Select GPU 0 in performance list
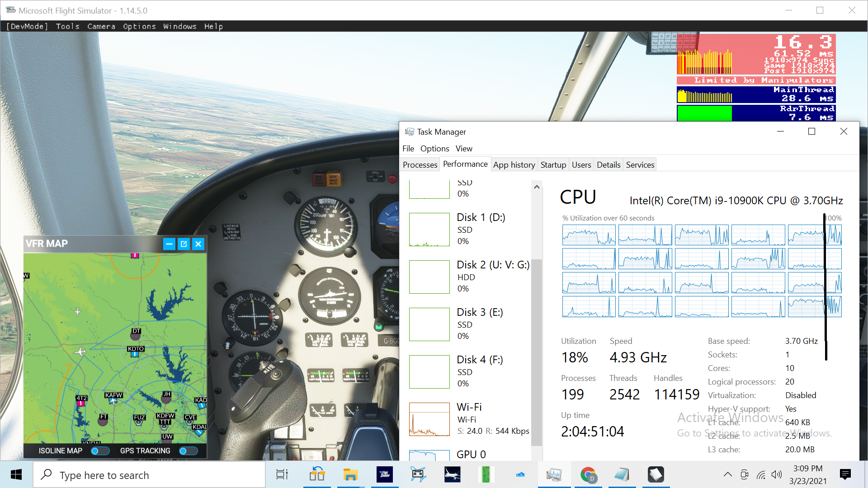 (469, 454)
